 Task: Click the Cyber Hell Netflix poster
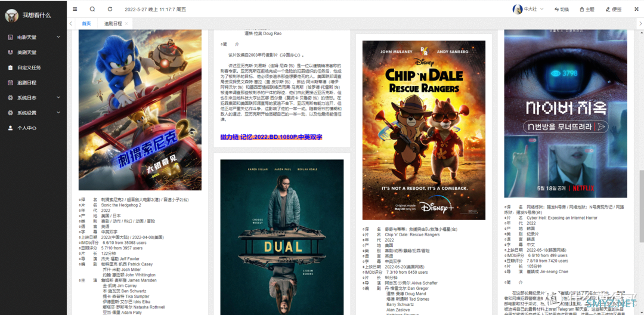click(565, 114)
